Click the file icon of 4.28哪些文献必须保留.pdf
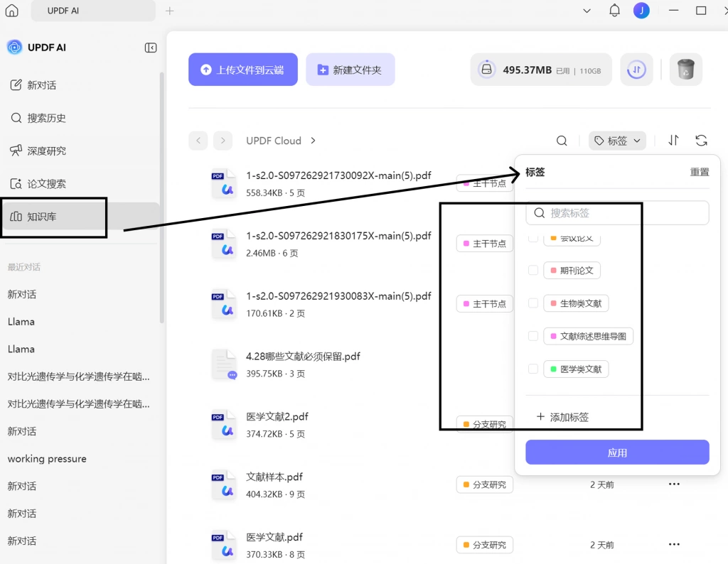 point(224,364)
